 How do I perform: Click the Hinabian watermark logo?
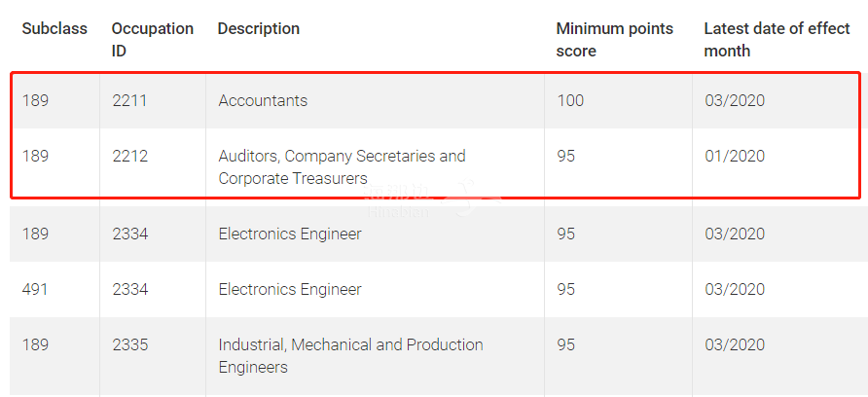tap(432, 198)
